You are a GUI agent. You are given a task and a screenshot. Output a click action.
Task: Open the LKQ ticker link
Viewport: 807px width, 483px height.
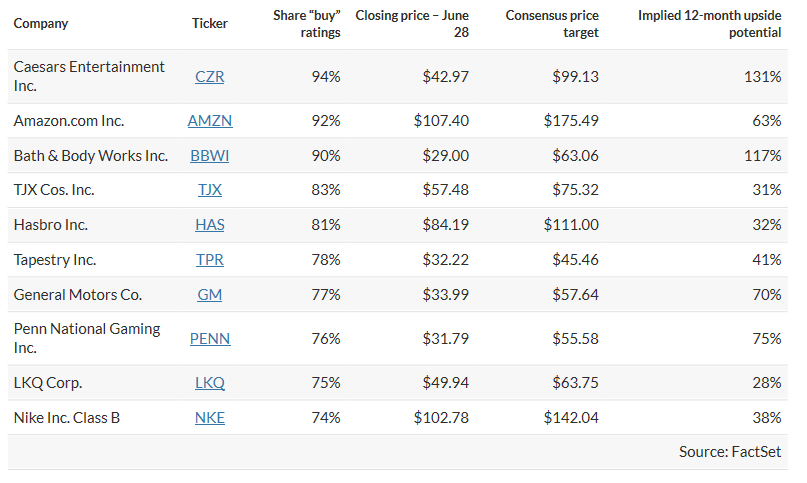point(210,383)
